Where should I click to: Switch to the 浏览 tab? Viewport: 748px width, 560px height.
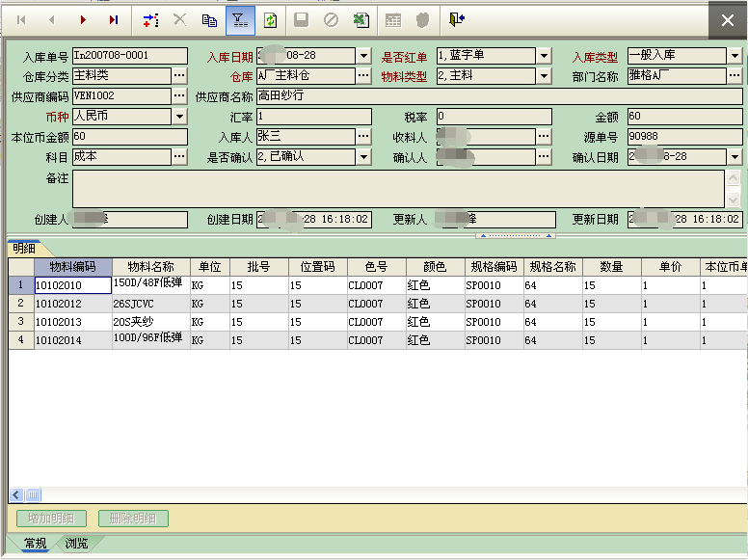[x=76, y=544]
